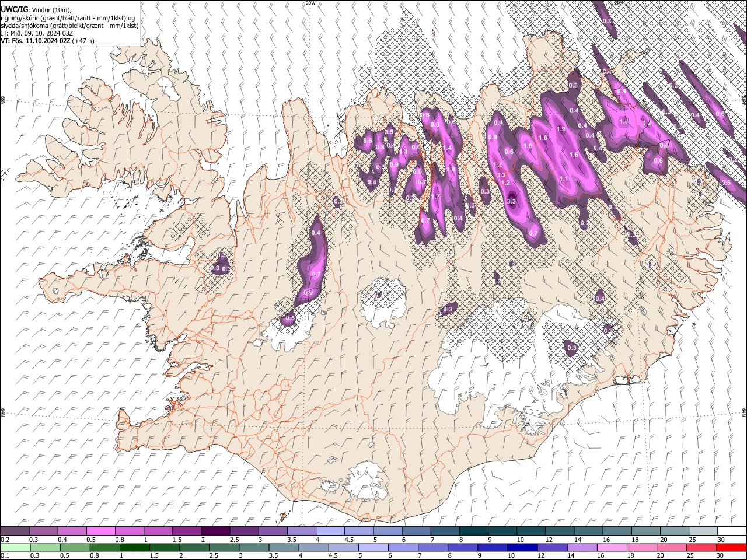Screen dimensions: 747x560
Task: Click the upper legend swatch between 1 and 1.5
Action: tap(158, 531)
